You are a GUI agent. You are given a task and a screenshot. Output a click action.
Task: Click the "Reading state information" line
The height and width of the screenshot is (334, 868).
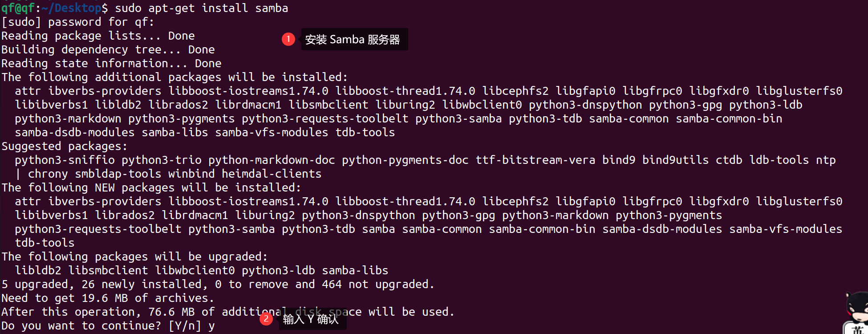point(111,63)
